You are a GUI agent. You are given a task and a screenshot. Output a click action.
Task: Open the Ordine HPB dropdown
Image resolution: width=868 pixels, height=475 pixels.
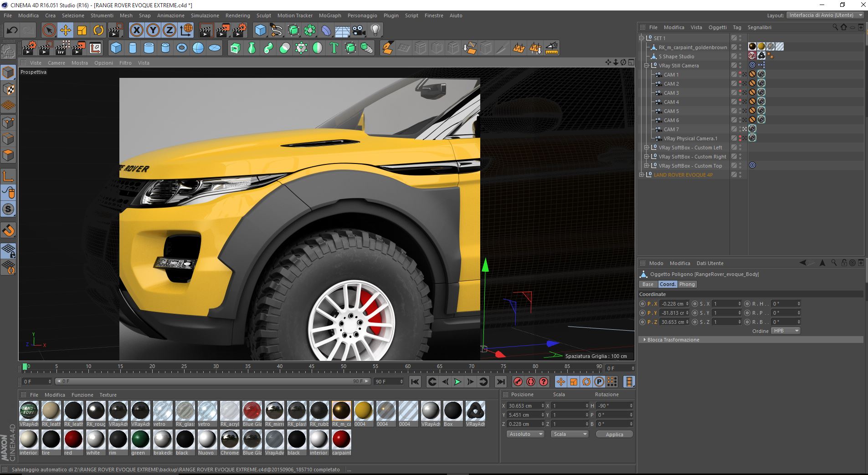(786, 331)
